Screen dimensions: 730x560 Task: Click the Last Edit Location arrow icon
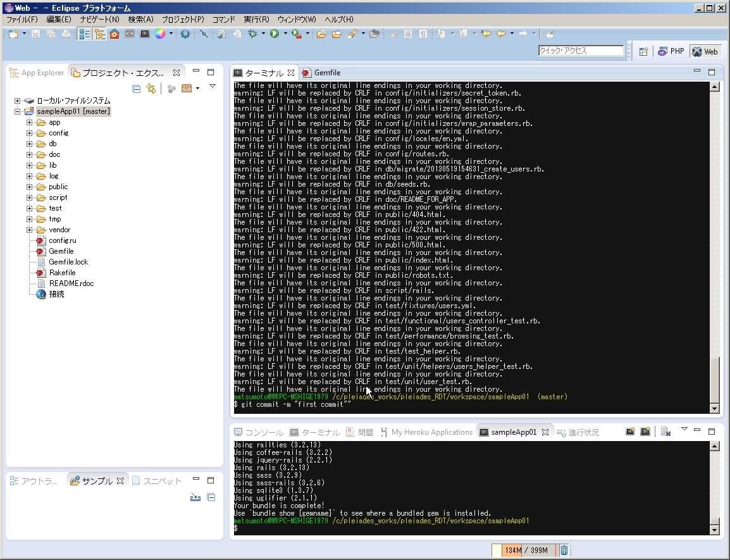click(x=486, y=34)
